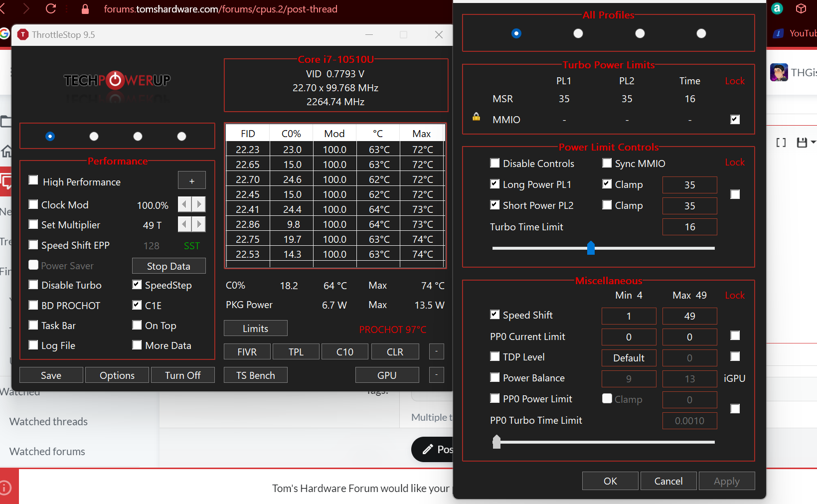Click the TechPowerUp logo
Viewport: 817px width, 504px height.
click(x=117, y=80)
